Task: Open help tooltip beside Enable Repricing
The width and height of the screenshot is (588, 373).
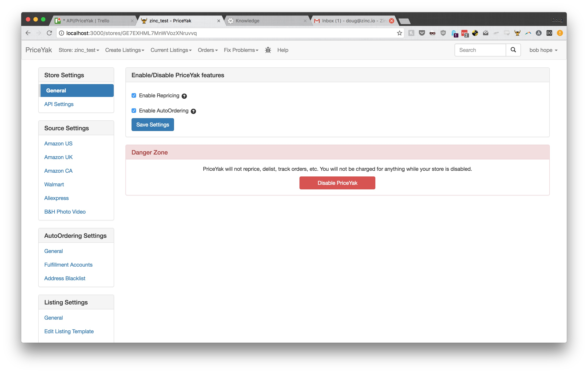Action: [x=184, y=96]
